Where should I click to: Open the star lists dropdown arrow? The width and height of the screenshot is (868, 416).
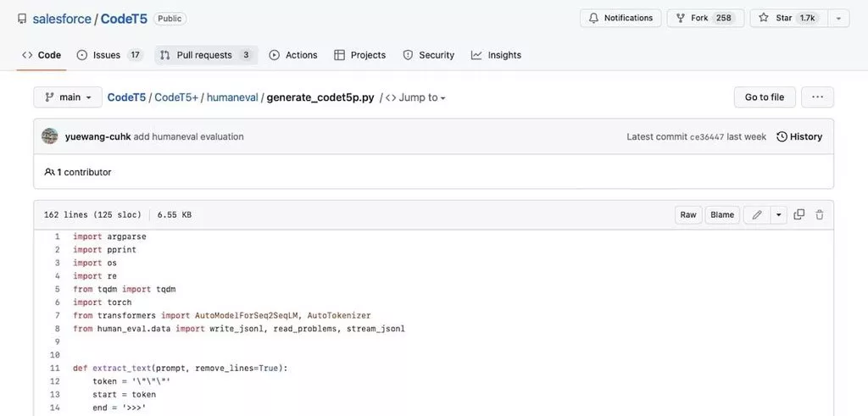(837, 18)
